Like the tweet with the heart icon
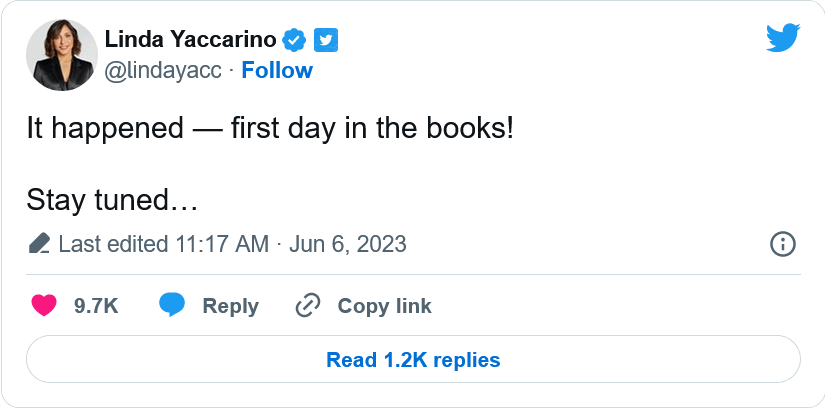This screenshot has height=408, width=825. pos(44,306)
